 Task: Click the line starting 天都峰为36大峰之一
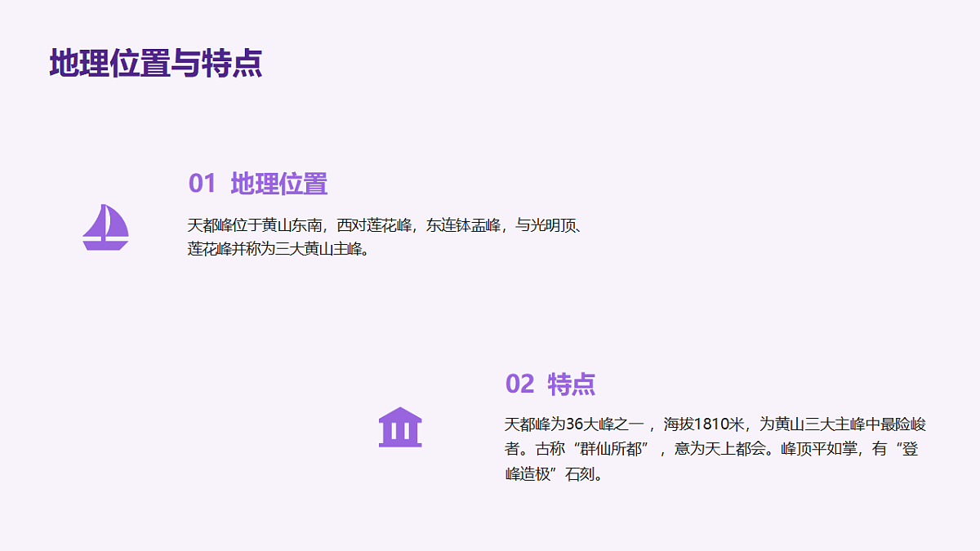(715, 424)
